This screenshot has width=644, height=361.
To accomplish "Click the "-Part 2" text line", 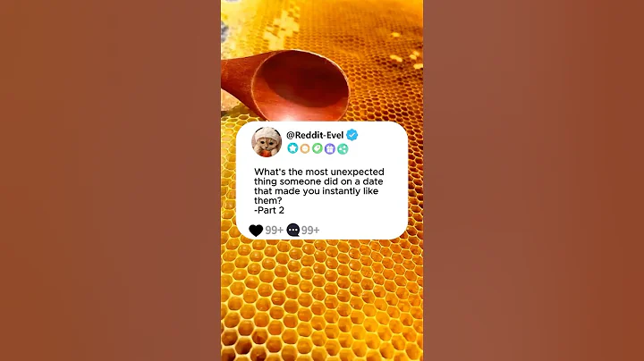I will click(x=272, y=210).
